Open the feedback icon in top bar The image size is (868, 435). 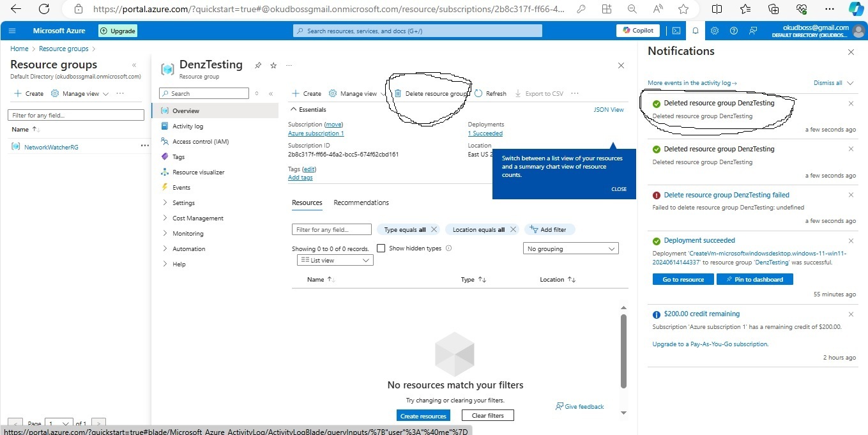click(x=753, y=31)
